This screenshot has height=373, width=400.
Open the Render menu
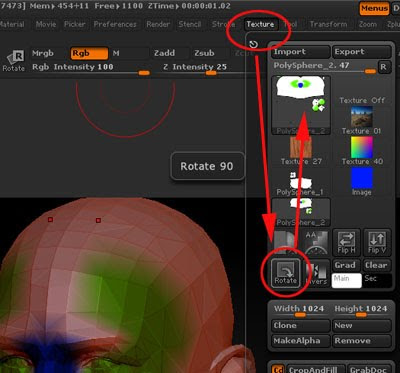point(158,24)
